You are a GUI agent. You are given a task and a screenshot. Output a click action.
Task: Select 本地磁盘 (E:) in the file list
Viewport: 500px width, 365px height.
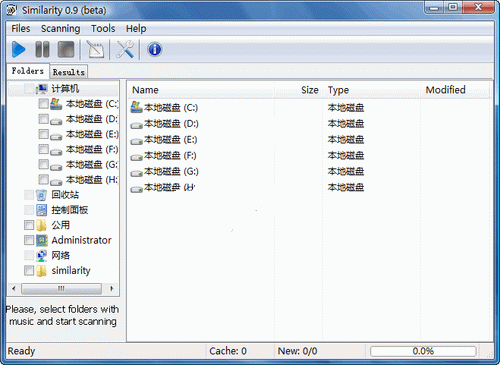click(x=170, y=139)
